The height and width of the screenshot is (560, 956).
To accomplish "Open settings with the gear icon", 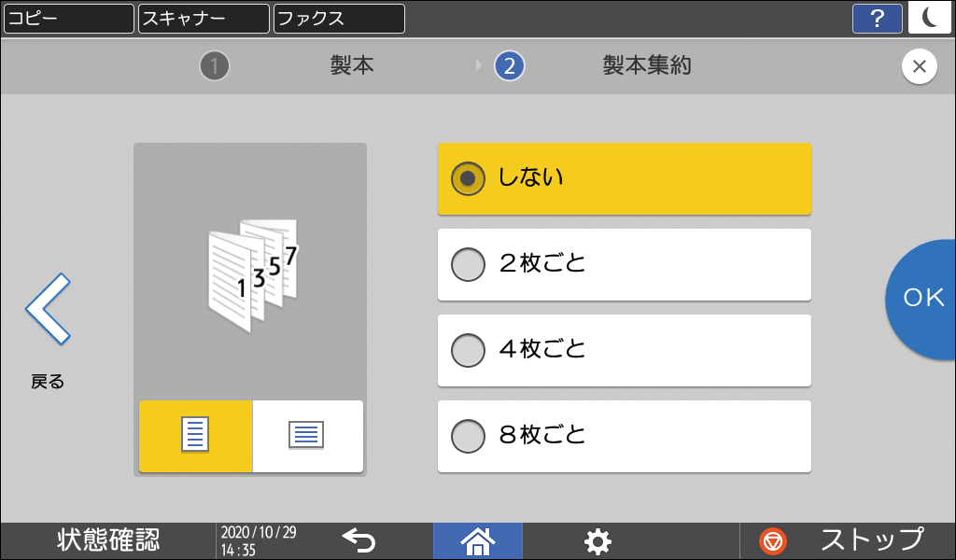I will coord(597,540).
